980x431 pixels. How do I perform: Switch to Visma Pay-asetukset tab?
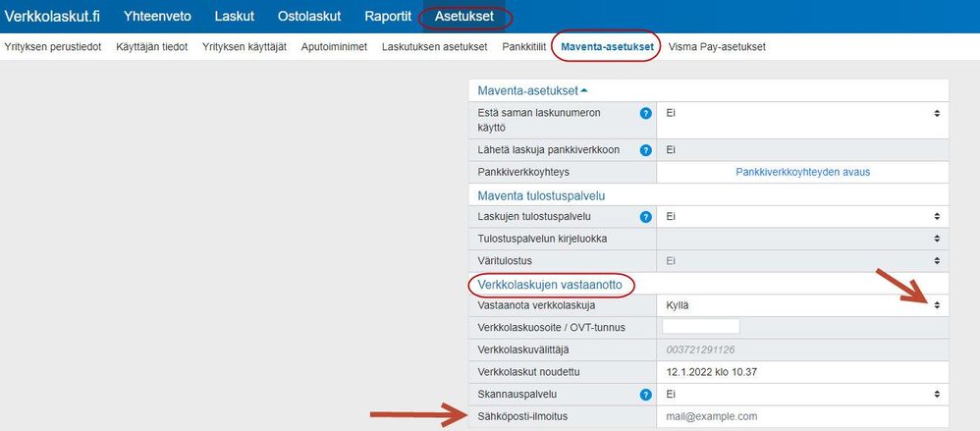pyautogui.click(x=717, y=46)
